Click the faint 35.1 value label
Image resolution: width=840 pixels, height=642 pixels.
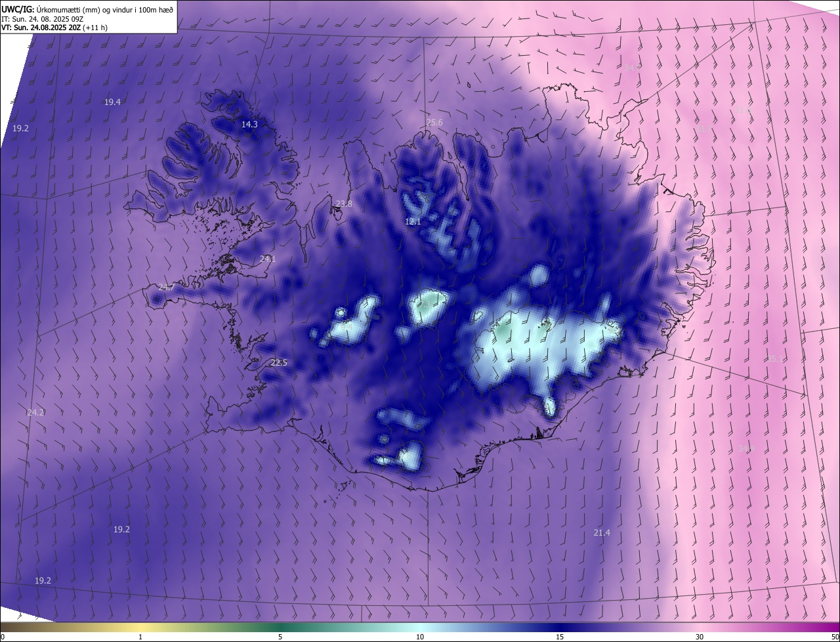(x=774, y=358)
